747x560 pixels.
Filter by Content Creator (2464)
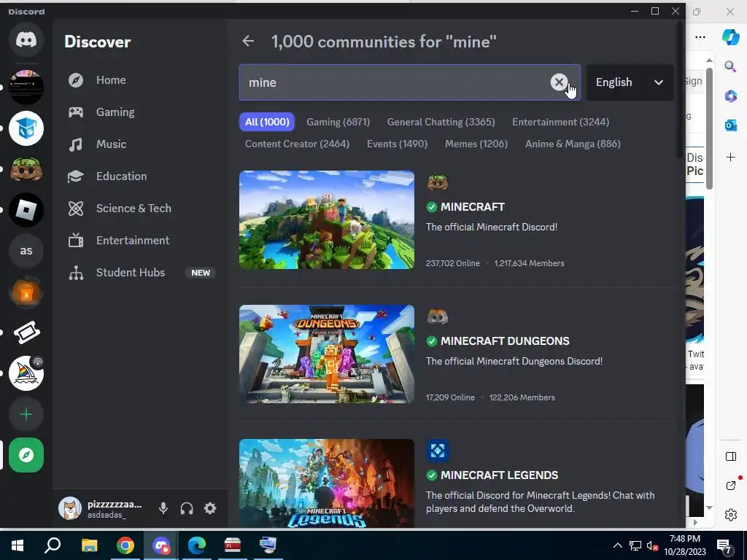pyautogui.click(x=298, y=144)
